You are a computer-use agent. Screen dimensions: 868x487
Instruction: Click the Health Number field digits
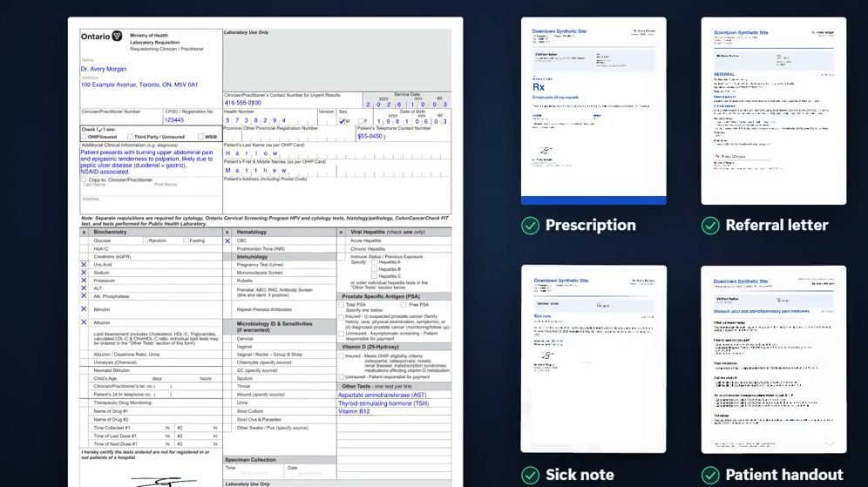(x=255, y=120)
